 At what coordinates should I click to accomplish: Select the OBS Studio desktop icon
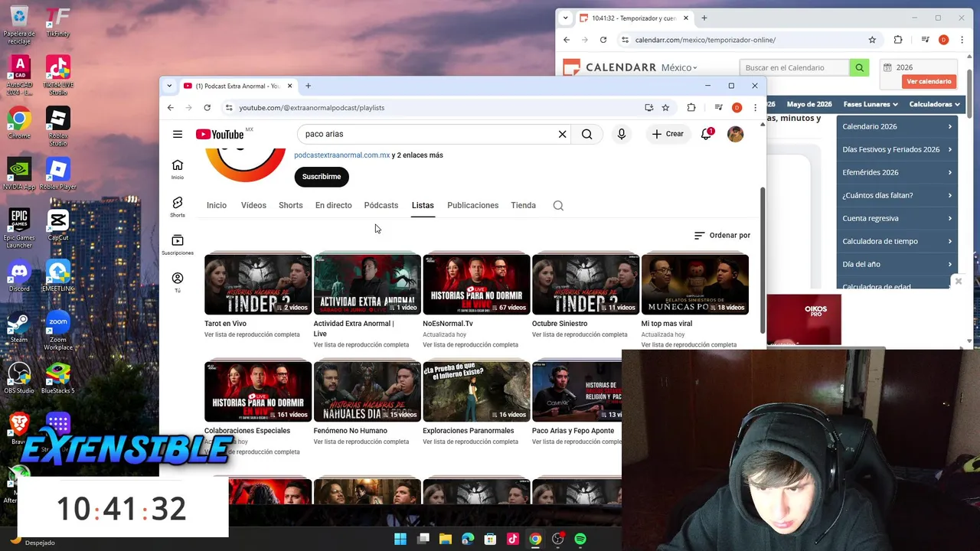tap(19, 377)
